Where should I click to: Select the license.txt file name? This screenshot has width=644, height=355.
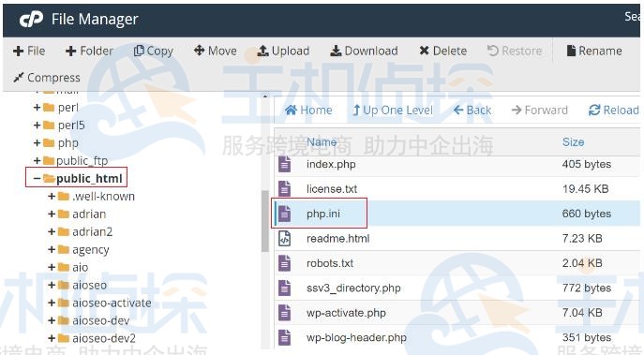tap(332, 189)
